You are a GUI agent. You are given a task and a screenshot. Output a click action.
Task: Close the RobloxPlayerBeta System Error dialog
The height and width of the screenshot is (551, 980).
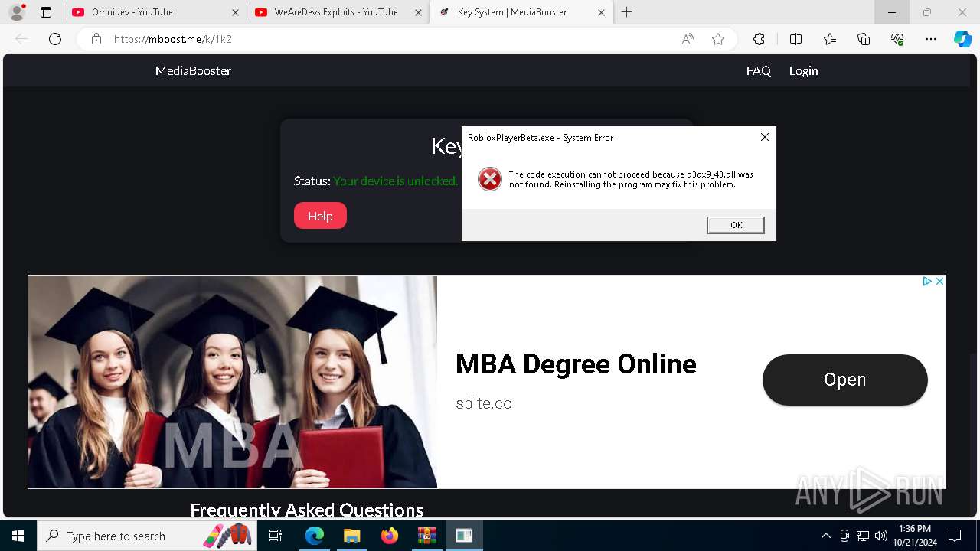(764, 137)
